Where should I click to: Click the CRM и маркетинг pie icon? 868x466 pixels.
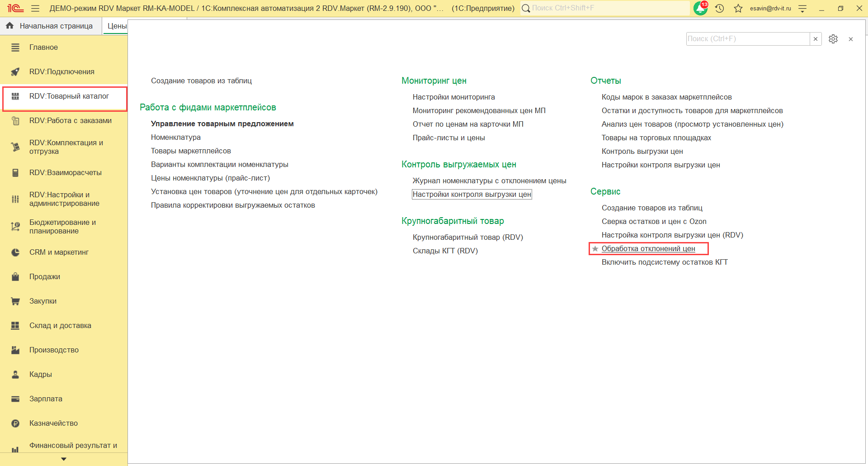pos(15,252)
